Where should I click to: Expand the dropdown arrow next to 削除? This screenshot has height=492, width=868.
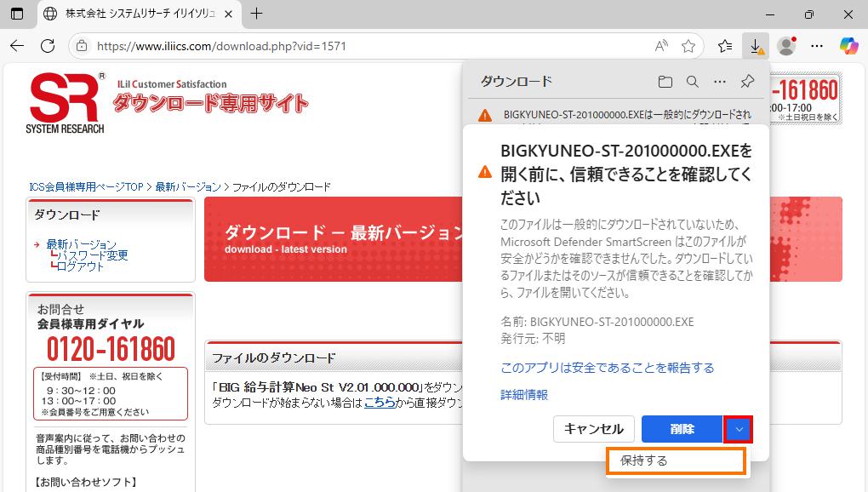point(739,429)
